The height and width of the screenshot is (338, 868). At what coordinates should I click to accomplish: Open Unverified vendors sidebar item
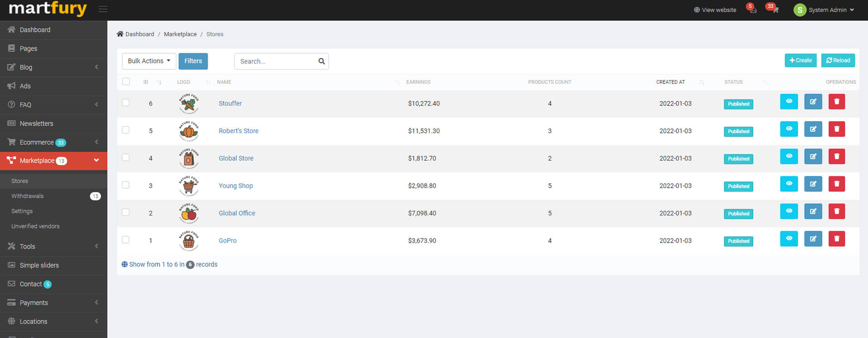35,226
